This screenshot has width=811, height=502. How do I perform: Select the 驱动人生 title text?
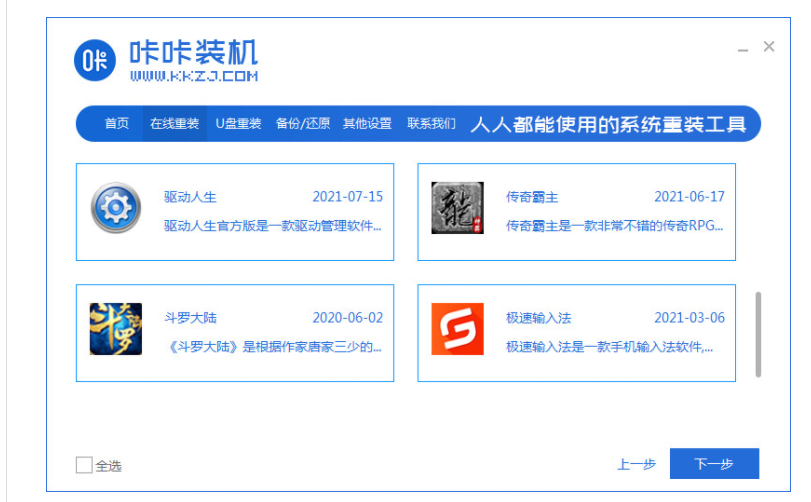(x=190, y=197)
